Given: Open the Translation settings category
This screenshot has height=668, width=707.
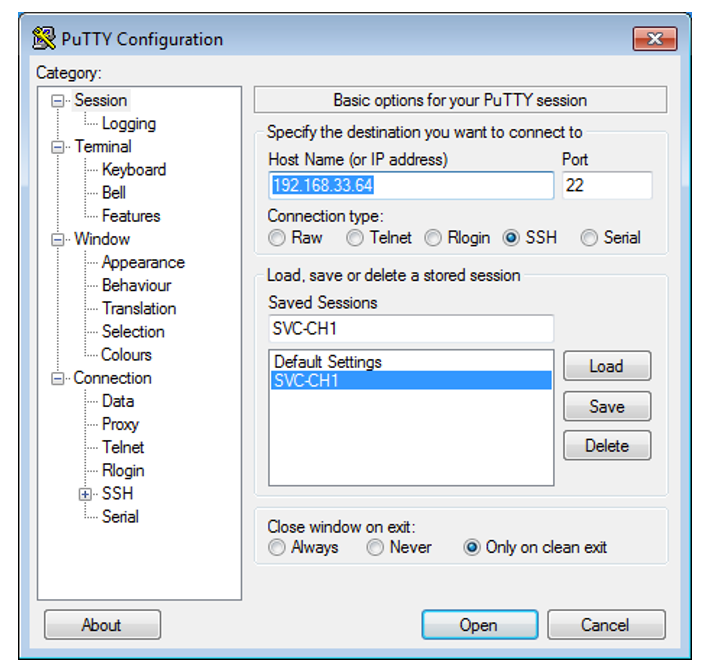Looking at the screenshot, I should click(x=139, y=308).
